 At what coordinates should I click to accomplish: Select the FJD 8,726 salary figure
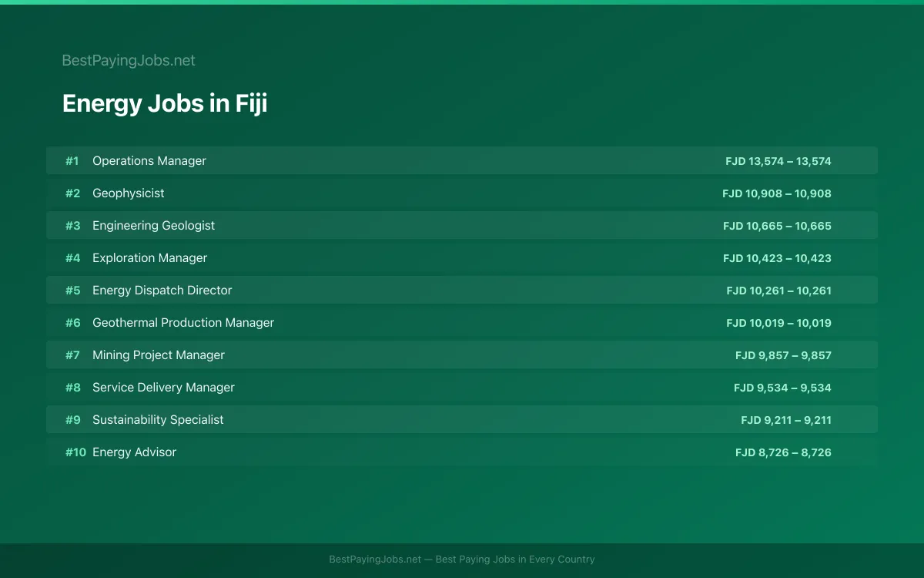pyautogui.click(x=783, y=452)
